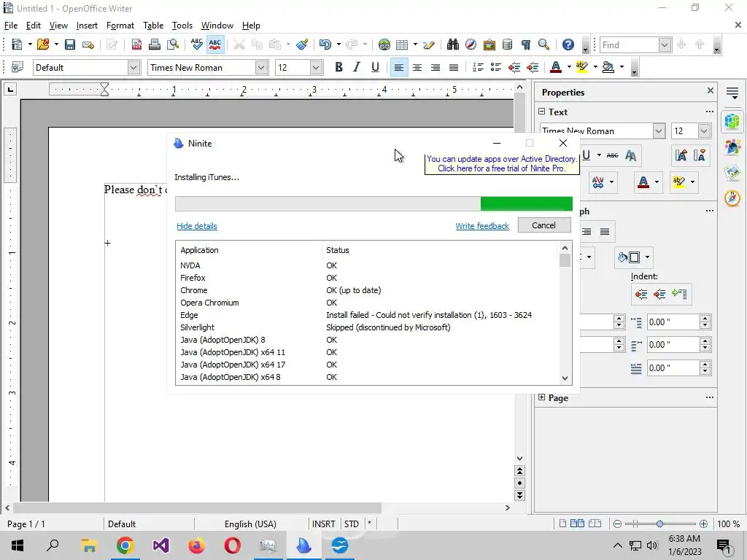Image resolution: width=747 pixels, height=560 pixels.
Task: Open Find box dropdown arrow
Action: pyautogui.click(x=665, y=44)
